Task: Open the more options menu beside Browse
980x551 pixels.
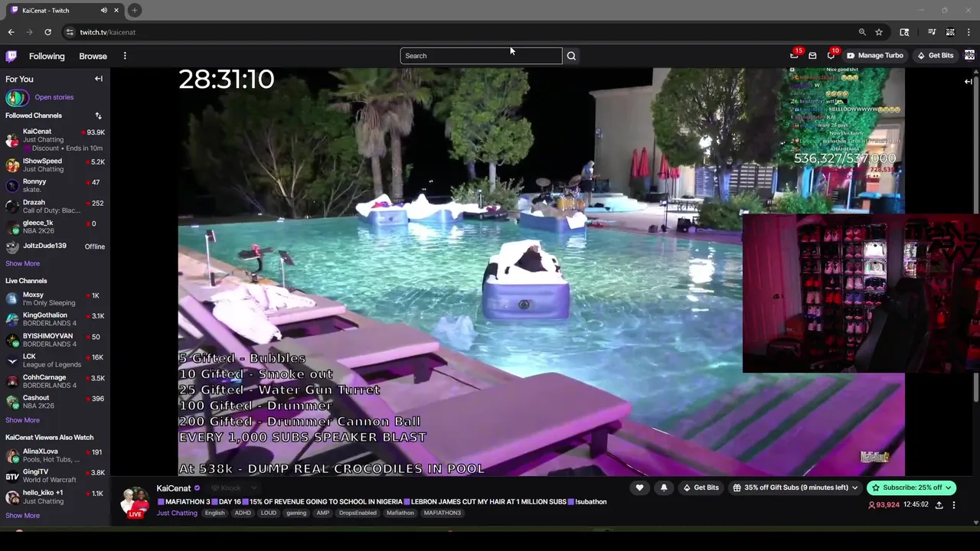Action: click(125, 56)
